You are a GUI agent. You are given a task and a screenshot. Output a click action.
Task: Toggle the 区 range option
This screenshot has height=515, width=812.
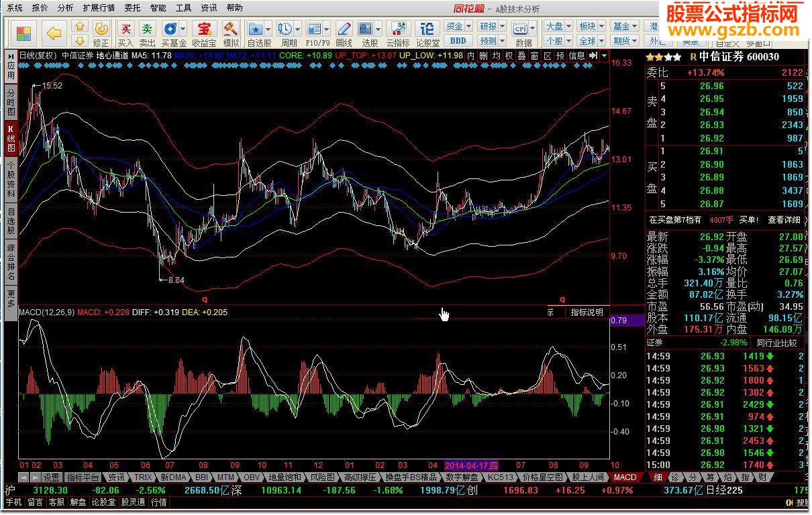click(x=548, y=56)
